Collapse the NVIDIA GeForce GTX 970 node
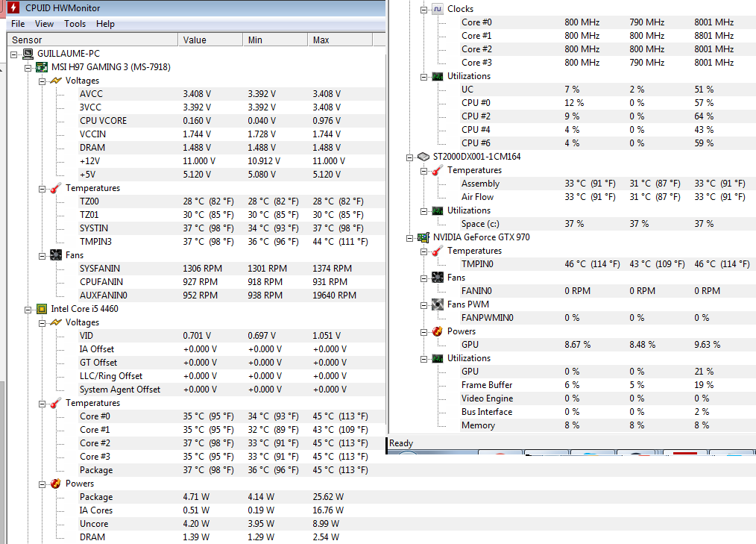 pyautogui.click(x=409, y=238)
